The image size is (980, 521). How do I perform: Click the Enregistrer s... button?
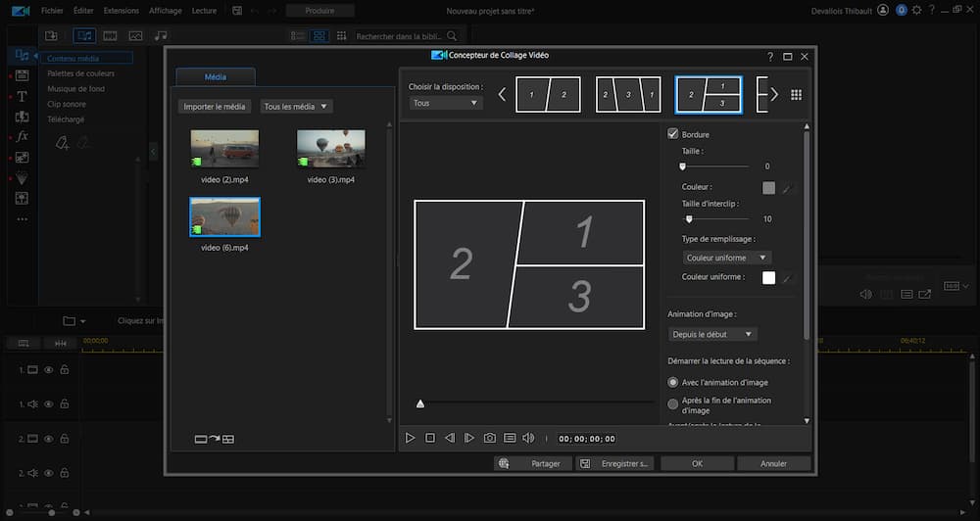pos(614,463)
